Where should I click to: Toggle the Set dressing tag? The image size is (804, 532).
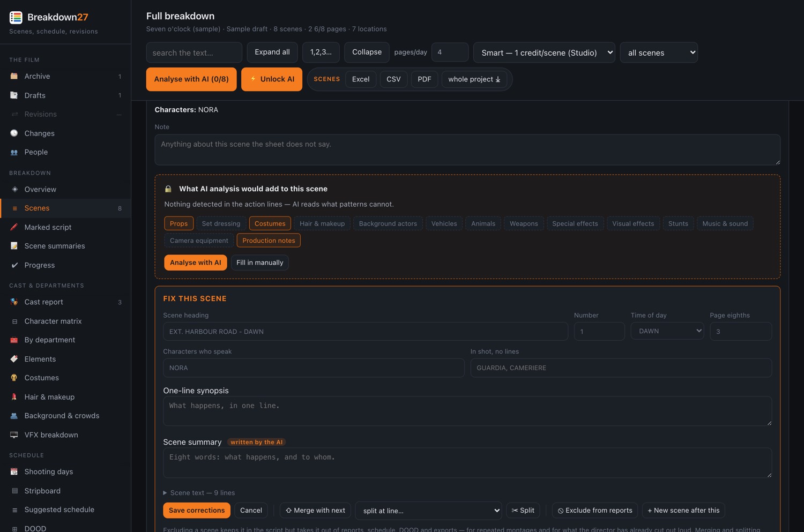click(221, 223)
